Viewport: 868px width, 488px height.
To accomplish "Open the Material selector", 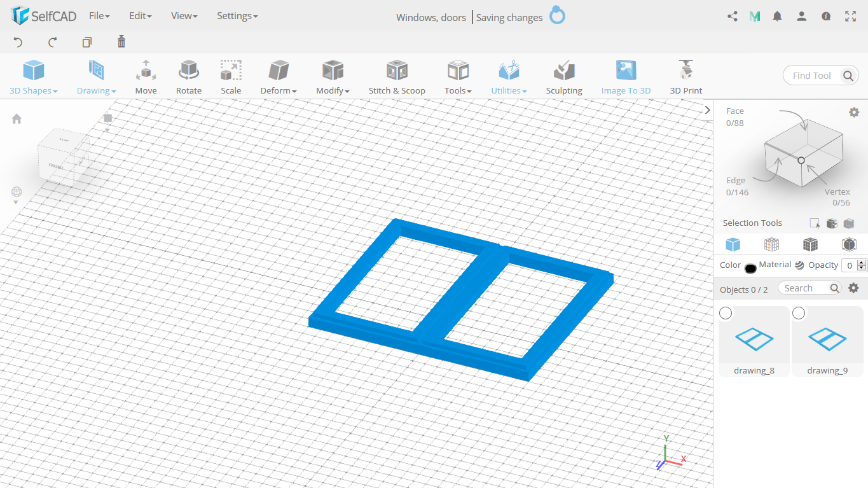I will point(799,265).
